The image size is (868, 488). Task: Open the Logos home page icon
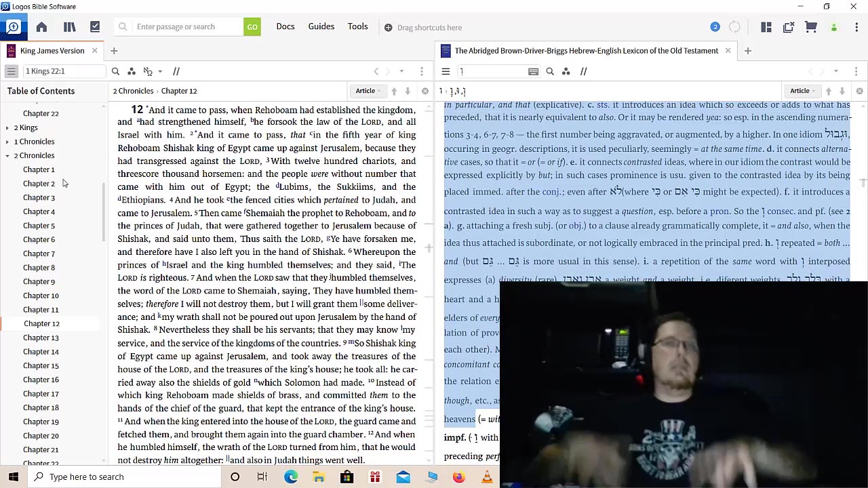click(41, 27)
